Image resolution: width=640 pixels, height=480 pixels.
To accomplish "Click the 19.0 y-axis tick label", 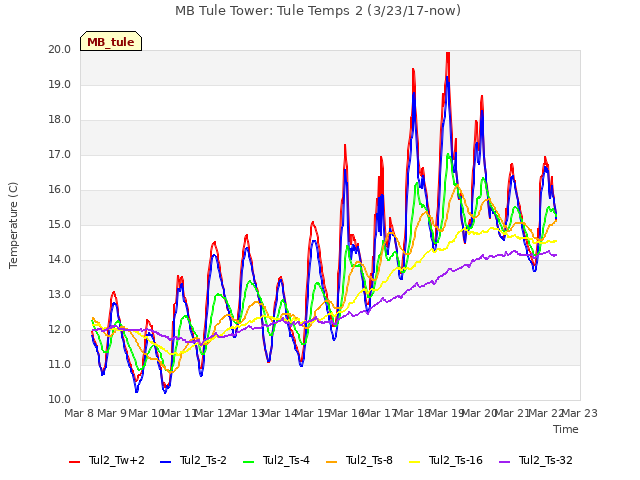I will pos(60,85).
